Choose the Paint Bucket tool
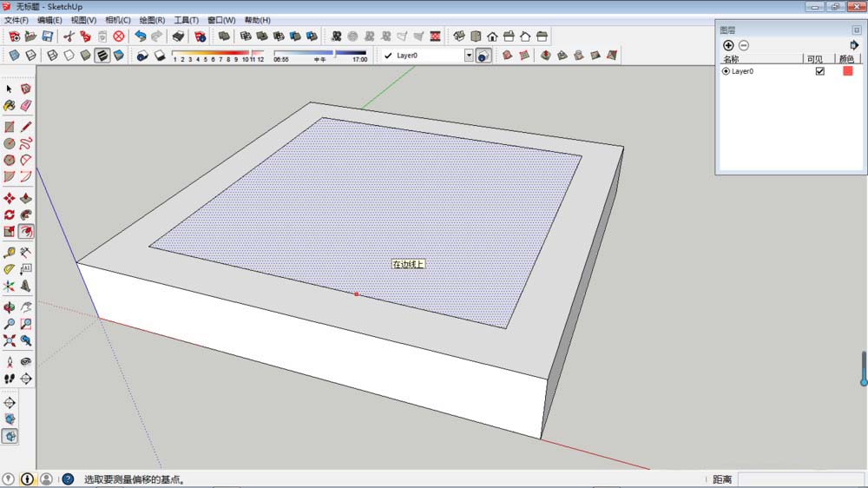The height and width of the screenshot is (488, 868). pyautogui.click(x=10, y=105)
